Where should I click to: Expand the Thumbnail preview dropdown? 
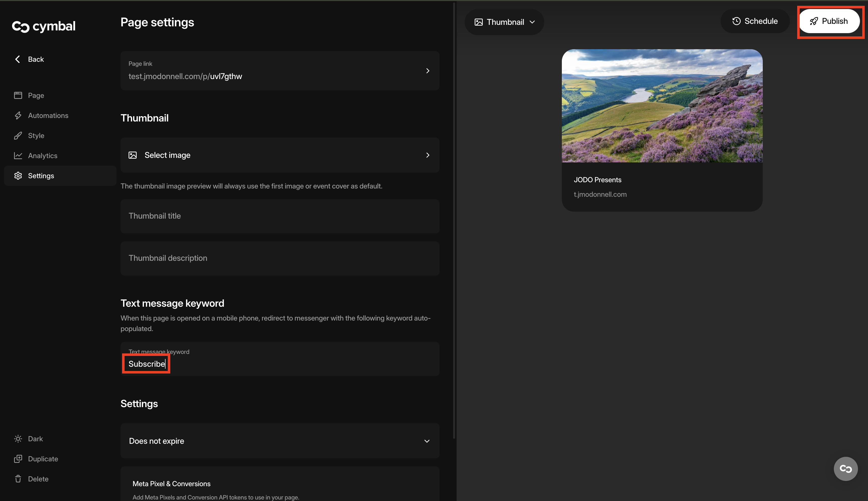coord(504,22)
